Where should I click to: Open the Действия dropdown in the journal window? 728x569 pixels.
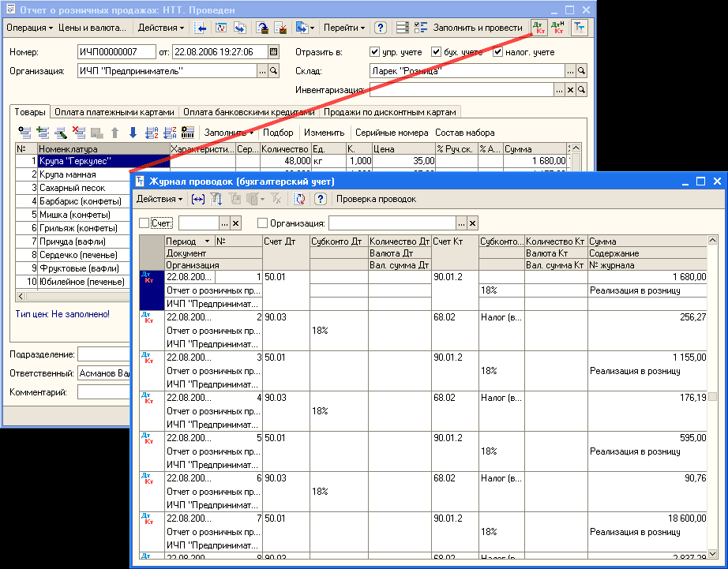159,200
